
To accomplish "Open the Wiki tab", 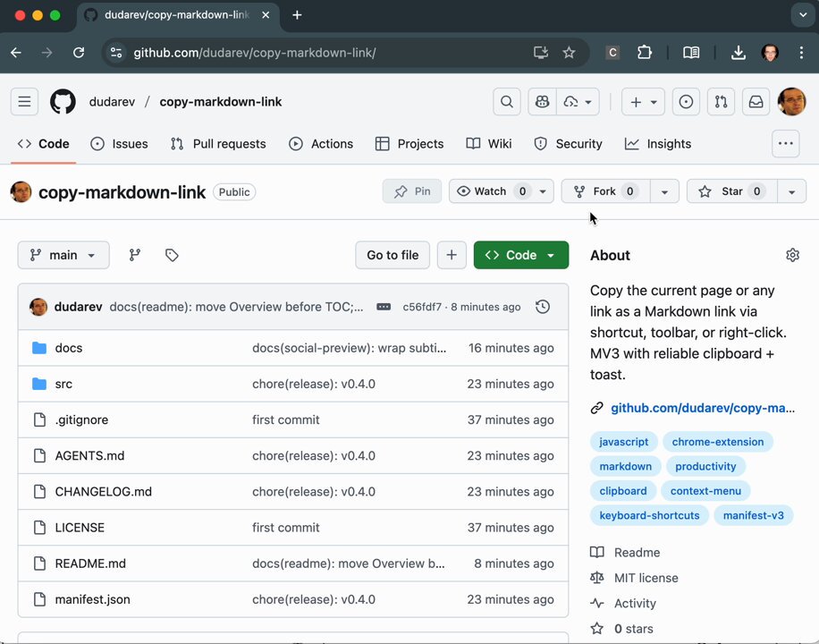I will [x=489, y=144].
